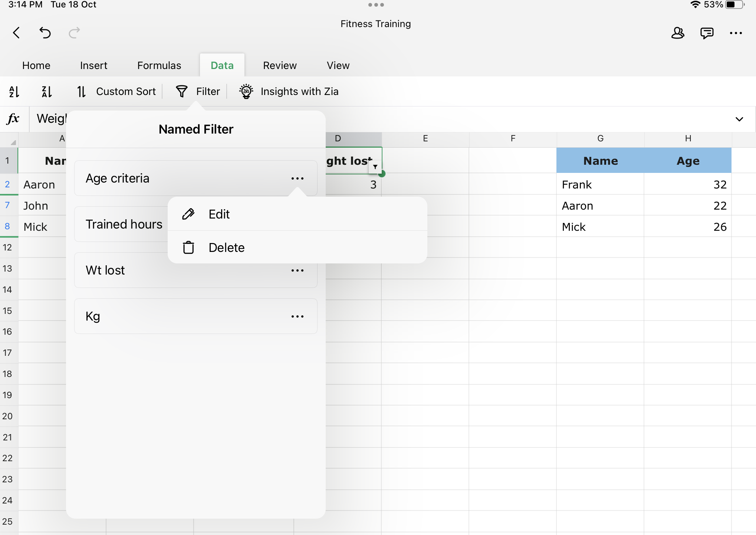Open top-right more options ellipsis

736,33
